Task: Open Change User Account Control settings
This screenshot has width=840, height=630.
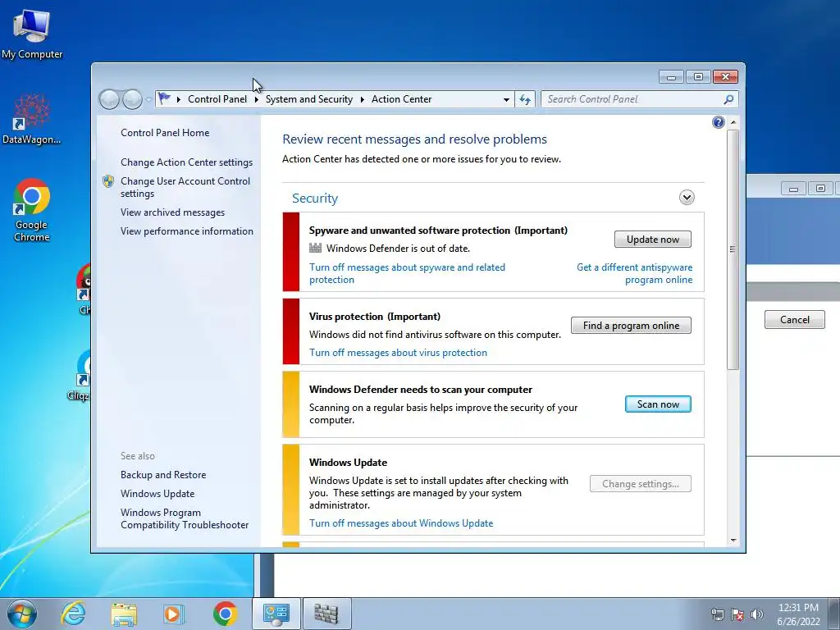Action: (x=185, y=188)
